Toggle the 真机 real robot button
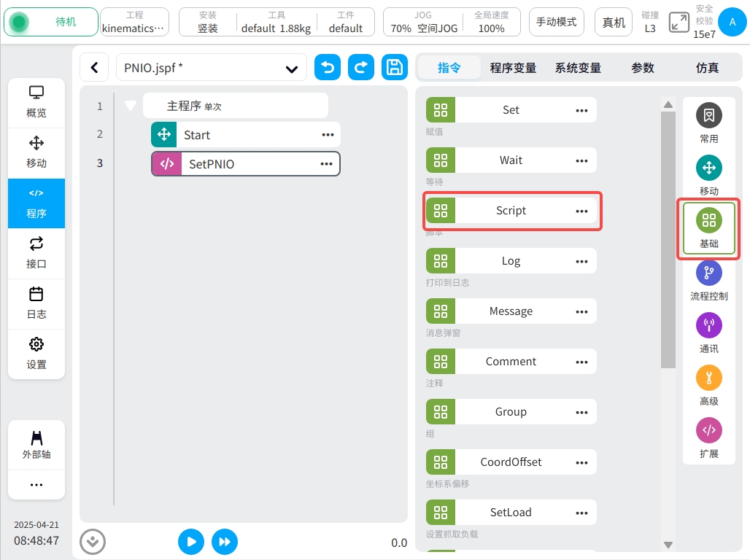This screenshot has height=560, width=750. [x=614, y=22]
